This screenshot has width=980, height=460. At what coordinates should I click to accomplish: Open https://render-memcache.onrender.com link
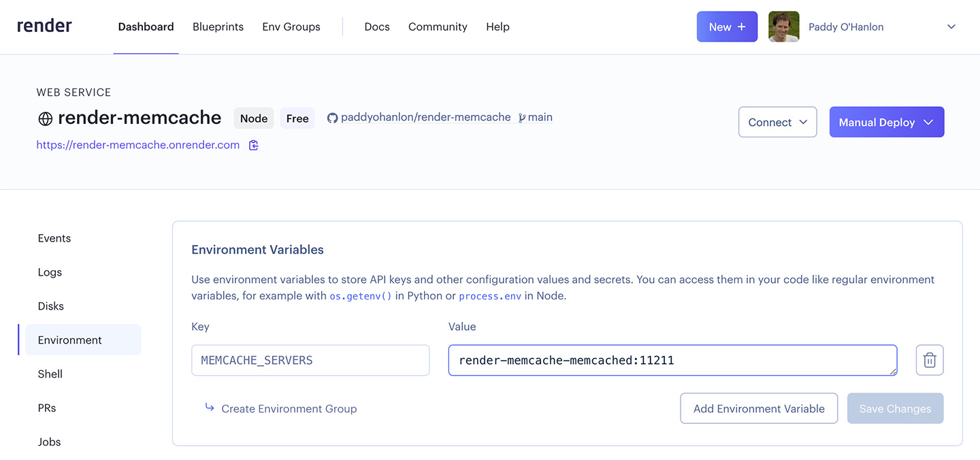[138, 145]
